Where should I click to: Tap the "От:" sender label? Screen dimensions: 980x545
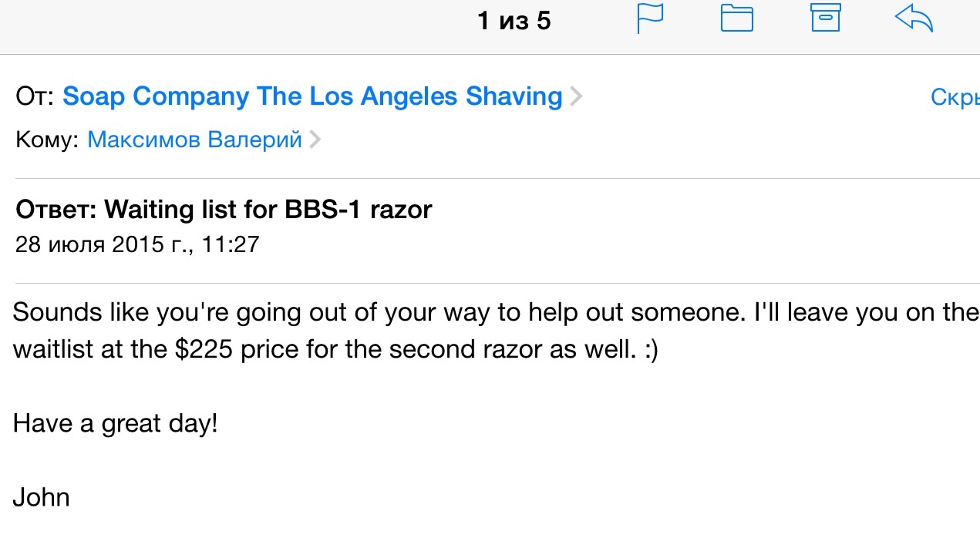pos(35,98)
